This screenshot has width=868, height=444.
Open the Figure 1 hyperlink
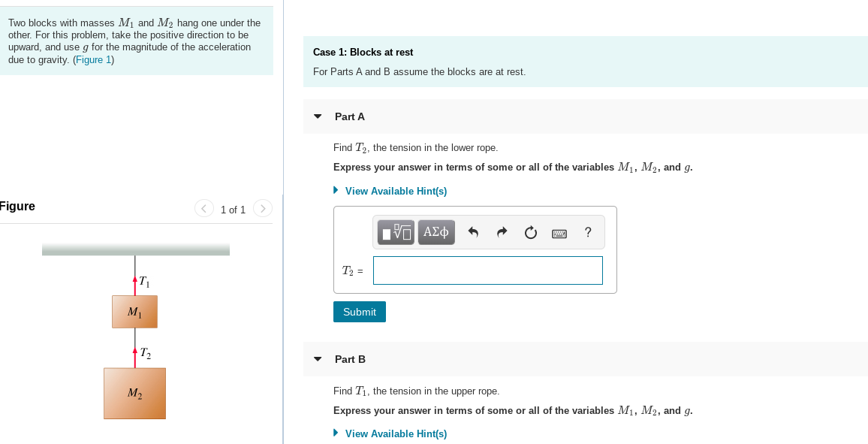coord(92,59)
